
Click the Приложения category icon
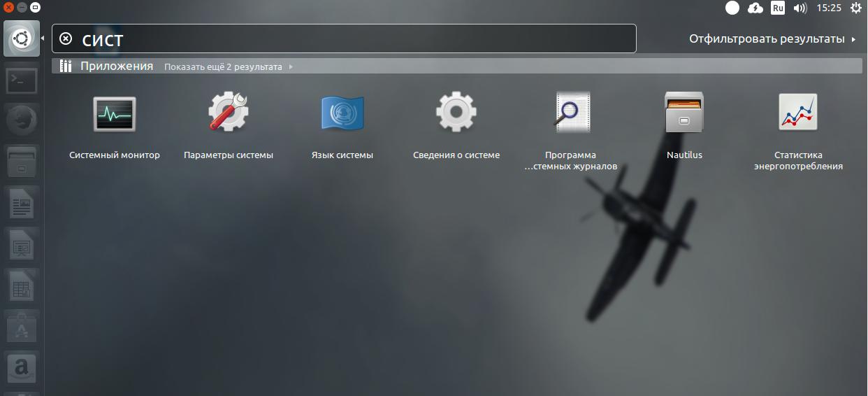pos(66,66)
